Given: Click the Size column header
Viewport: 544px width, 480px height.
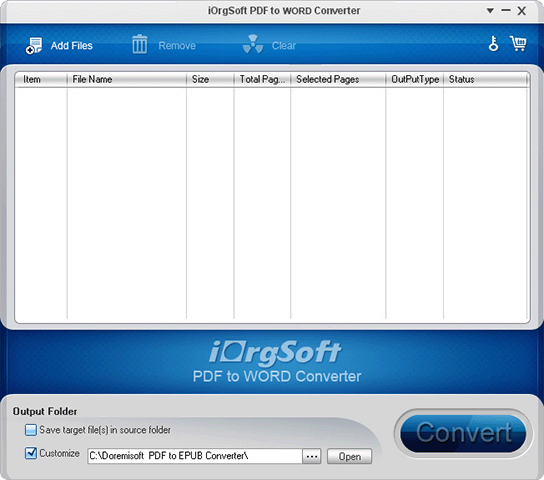Looking at the screenshot, I should [x=210, y=79].
